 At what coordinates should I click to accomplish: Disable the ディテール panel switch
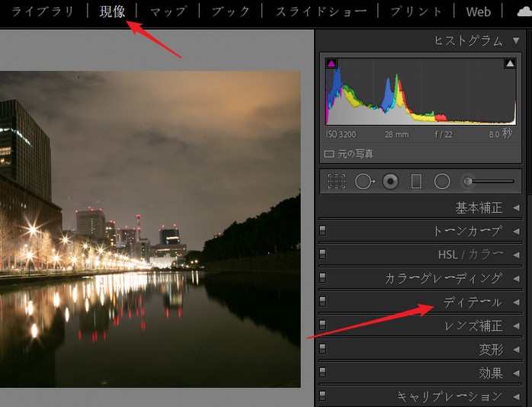tap(323, 302)
